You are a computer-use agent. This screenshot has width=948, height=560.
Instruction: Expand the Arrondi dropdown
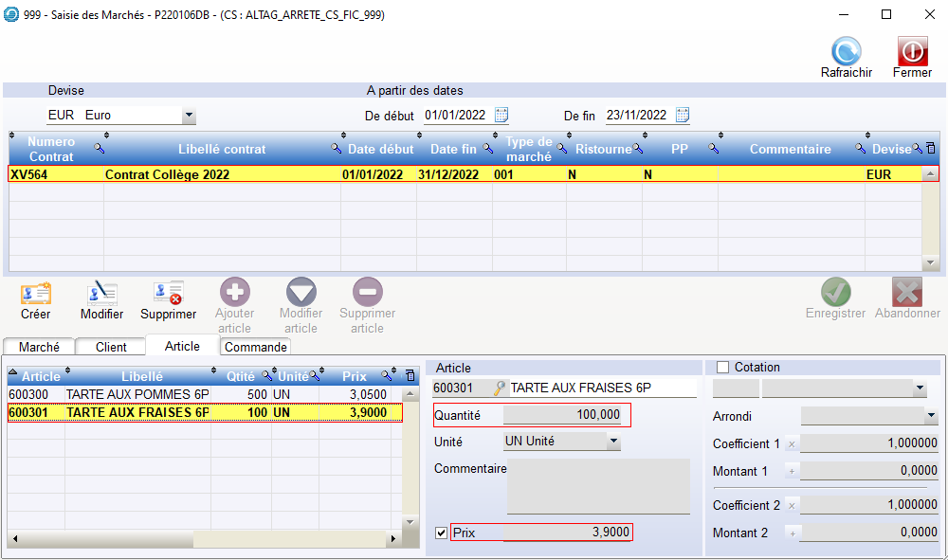coord(931,416)
